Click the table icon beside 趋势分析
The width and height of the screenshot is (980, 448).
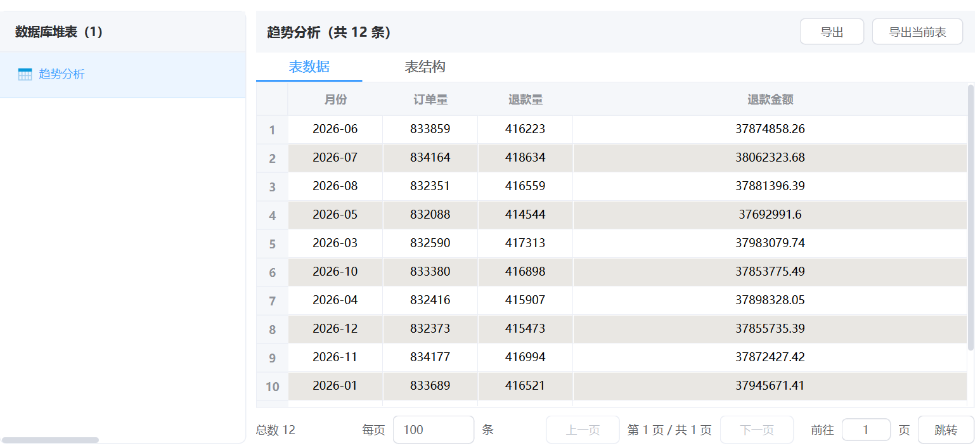(25, 74)
